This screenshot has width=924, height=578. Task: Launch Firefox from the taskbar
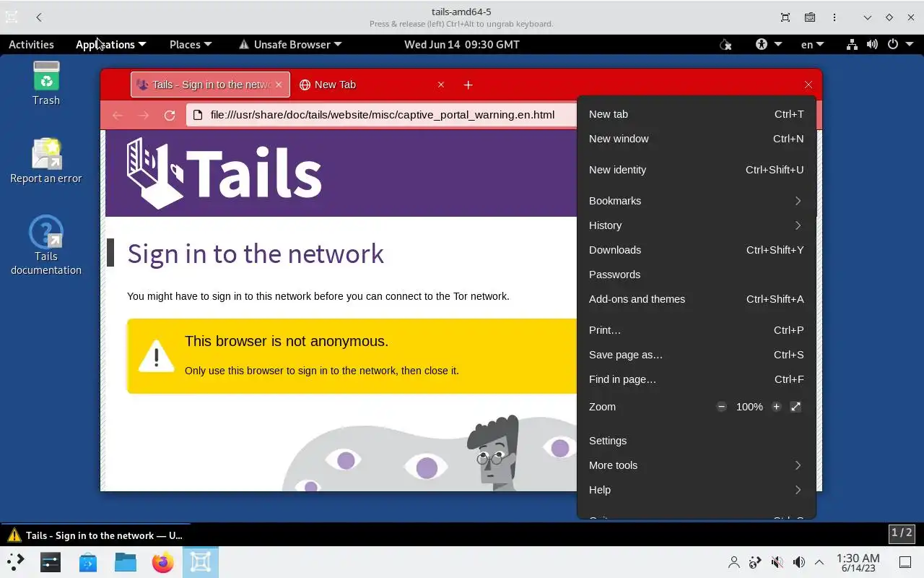click(x=163, y=562)
